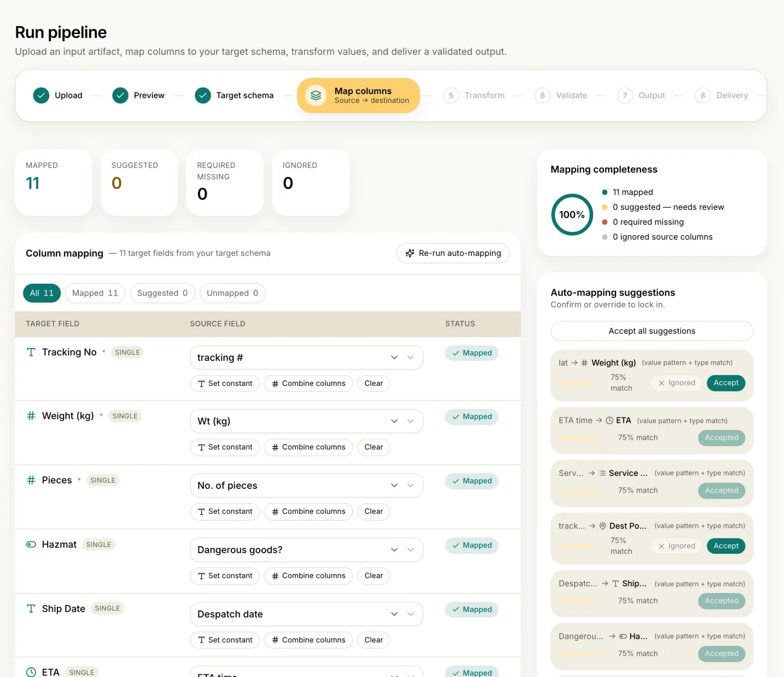The height and width of the screenshot is (677, 784).
Task: Open the Wt (kg) source field dropdown
Action: click(306, 421)
